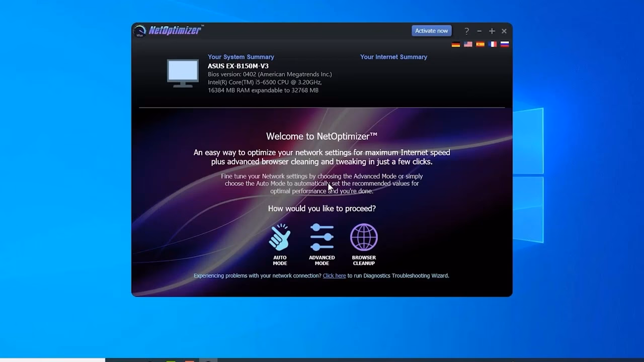Click 'Welcome to NetOptimizer' heading
644x362 pixels.
tap(321, 136)
